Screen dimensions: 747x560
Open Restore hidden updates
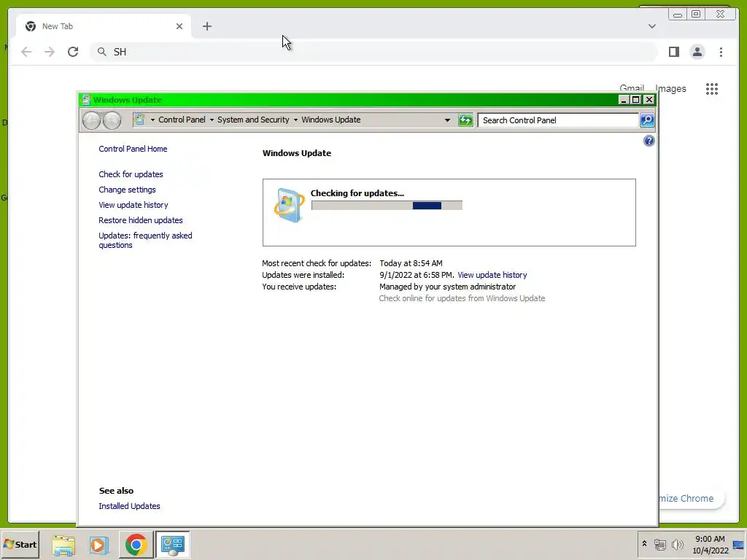point(141,220)
